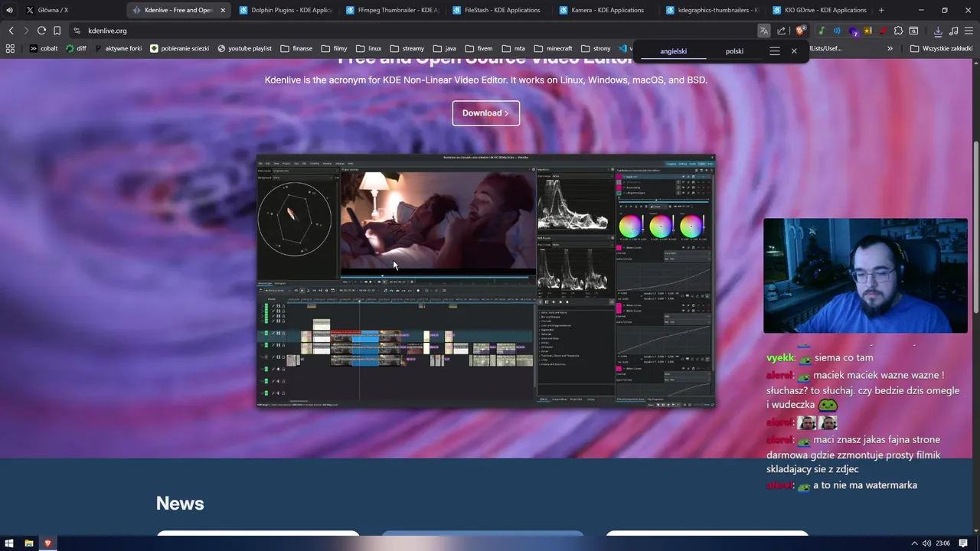Open the taskbar volume control
This screenshot has width=980, height=551.
coord(926,543)
